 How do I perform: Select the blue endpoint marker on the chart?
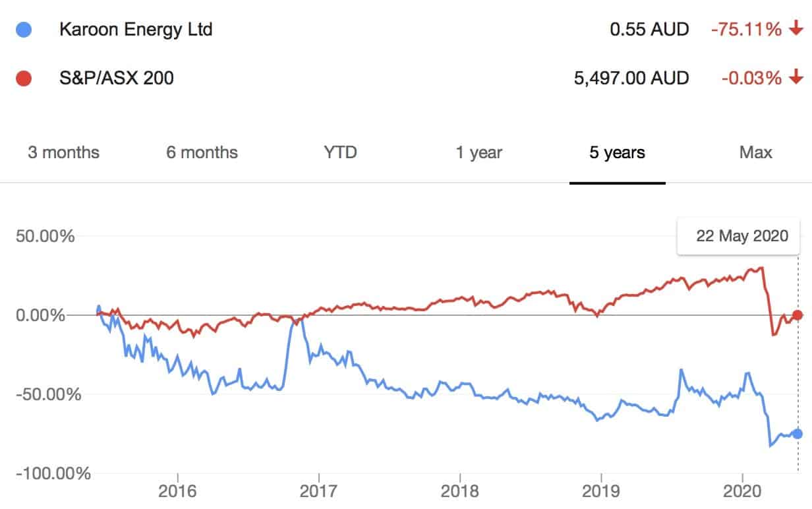(x=797, y=435)
